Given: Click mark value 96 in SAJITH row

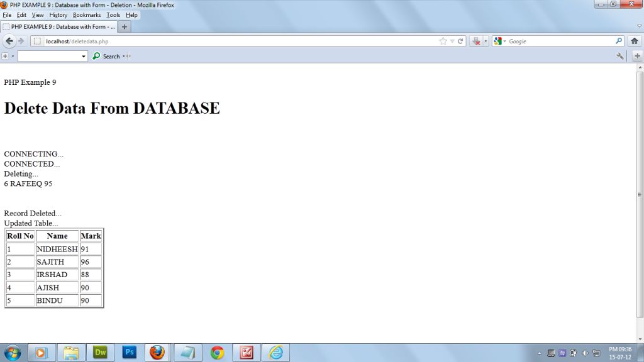Looking at the screenshot, I should [91, 262].
